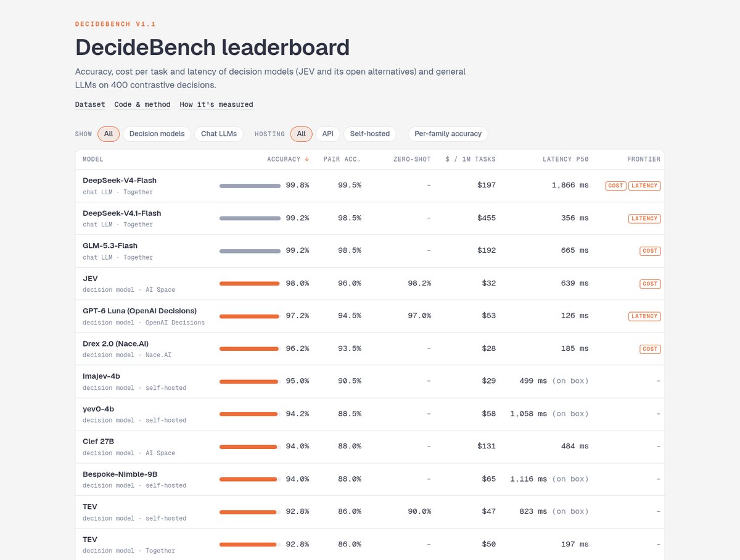740x560 pixels.
Task: Click the 93.5% pair accuracy value
Action: pyautogui.click(x=350, y=349)
